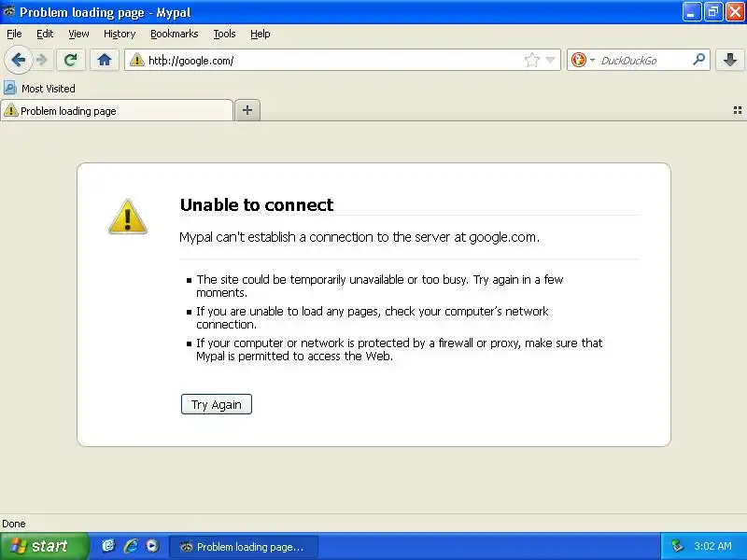Expand the address bar history dropdown arrow
The height and width of the screenshot is (560, 747).
[550, 60]
